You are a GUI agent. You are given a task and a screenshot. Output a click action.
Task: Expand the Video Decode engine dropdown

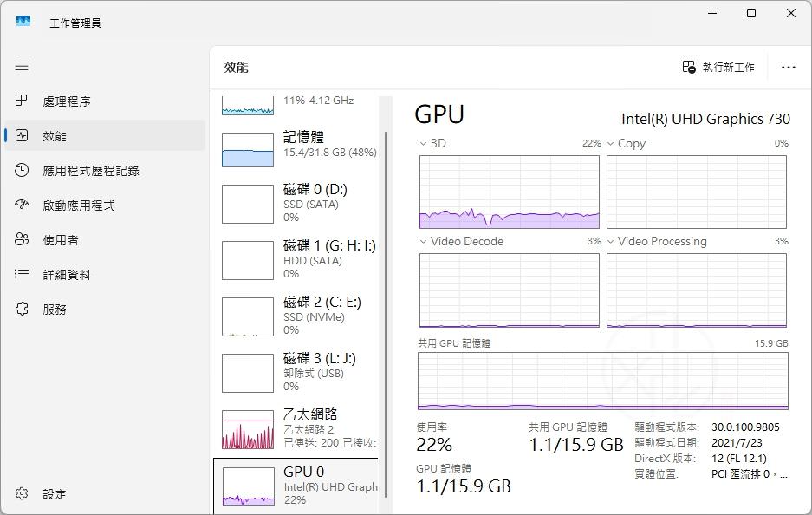423,241
